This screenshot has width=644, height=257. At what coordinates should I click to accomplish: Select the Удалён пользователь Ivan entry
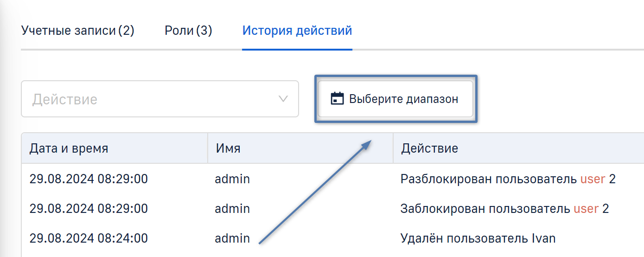(478, 238)
